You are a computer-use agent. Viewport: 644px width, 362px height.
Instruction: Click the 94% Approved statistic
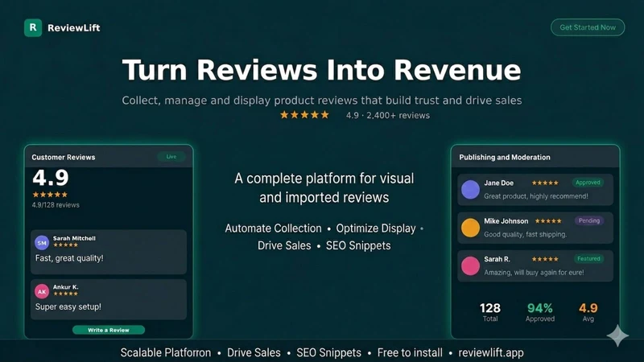point(540,312)
